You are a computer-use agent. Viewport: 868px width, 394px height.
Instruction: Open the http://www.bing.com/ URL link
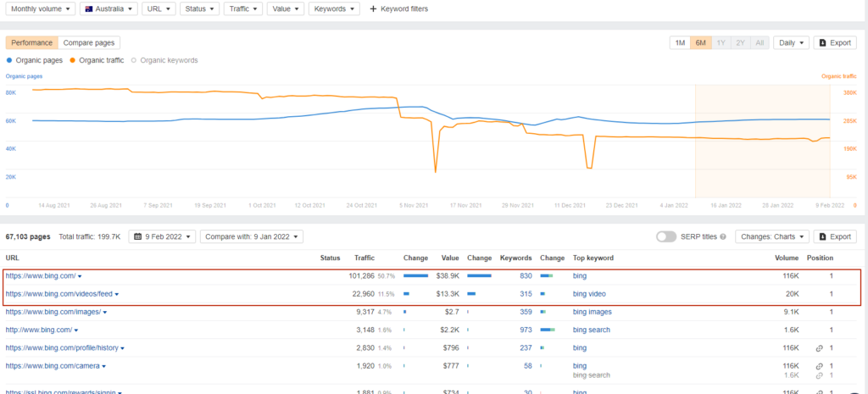coord(39,330)
